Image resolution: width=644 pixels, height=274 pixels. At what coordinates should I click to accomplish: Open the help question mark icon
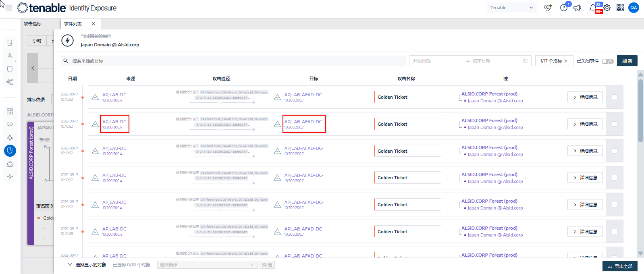(x=564, y=8)
